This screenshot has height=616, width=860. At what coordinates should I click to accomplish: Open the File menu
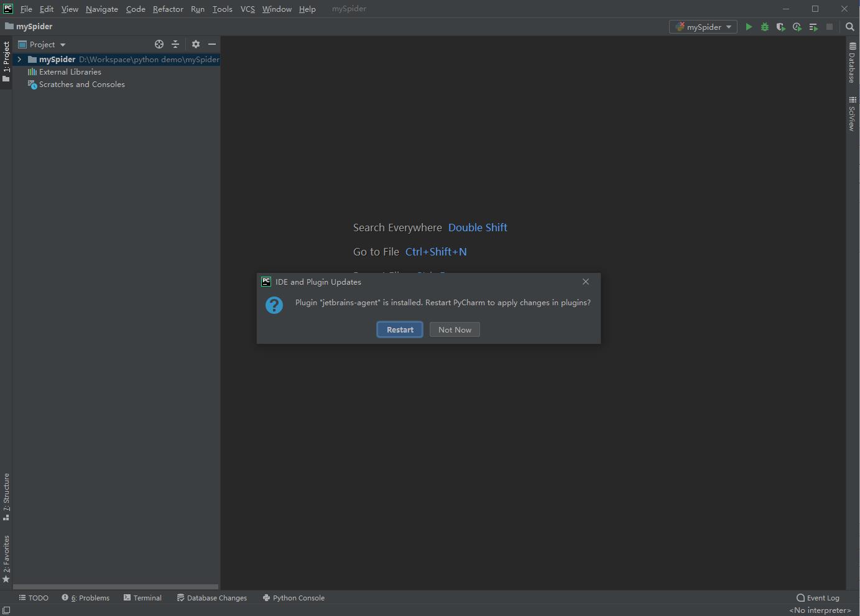click(26, 9)
